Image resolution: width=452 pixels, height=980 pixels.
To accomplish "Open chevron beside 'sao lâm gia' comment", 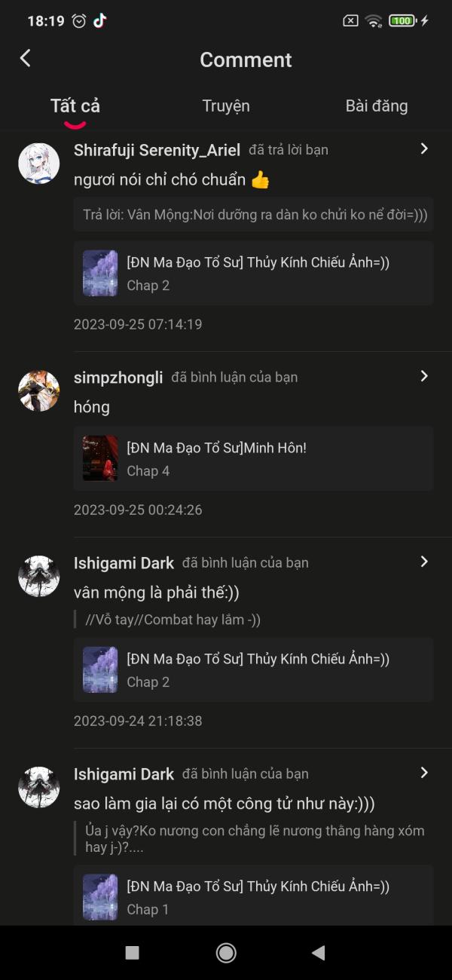I will coord(424,773).
